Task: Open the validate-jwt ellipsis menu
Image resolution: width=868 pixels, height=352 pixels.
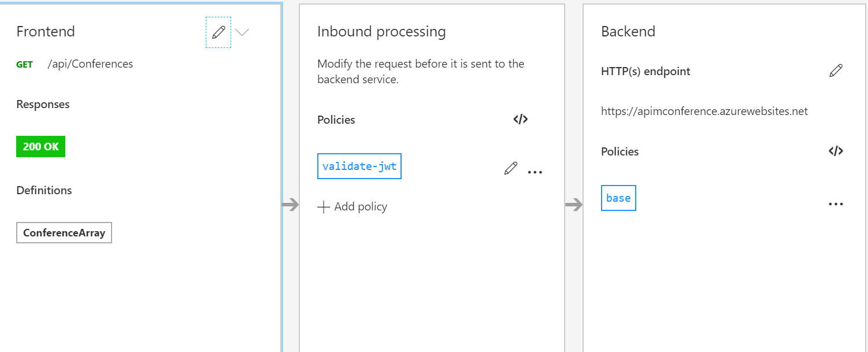Action: (x=535, y=172)
